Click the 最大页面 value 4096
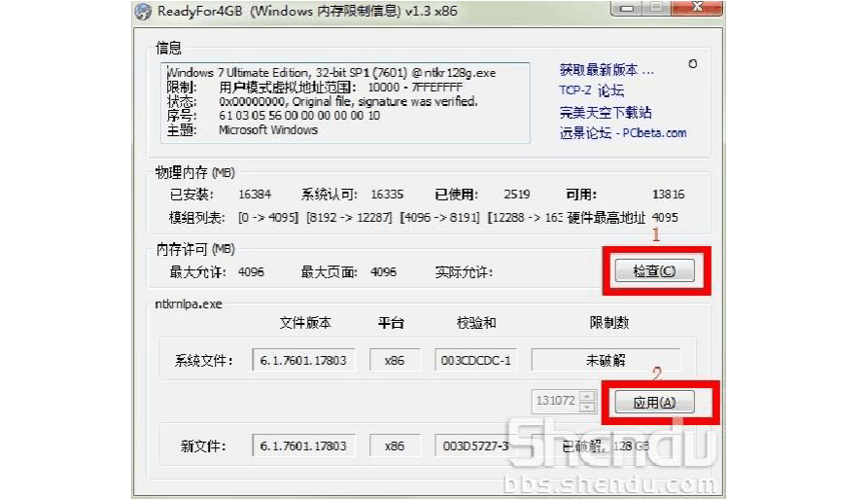 [x=383, y=272]
